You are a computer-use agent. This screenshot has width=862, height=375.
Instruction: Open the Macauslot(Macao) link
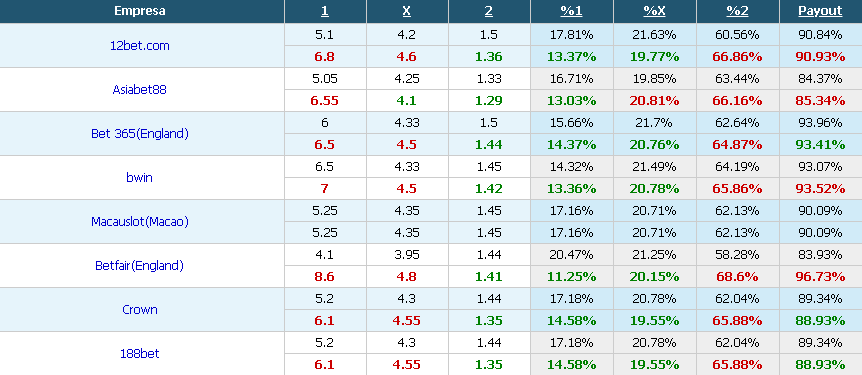140,222
